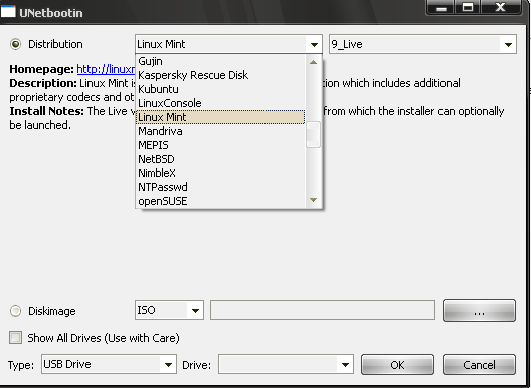Choose LinuxConsole from the distribution list

(x=221, y=103)
